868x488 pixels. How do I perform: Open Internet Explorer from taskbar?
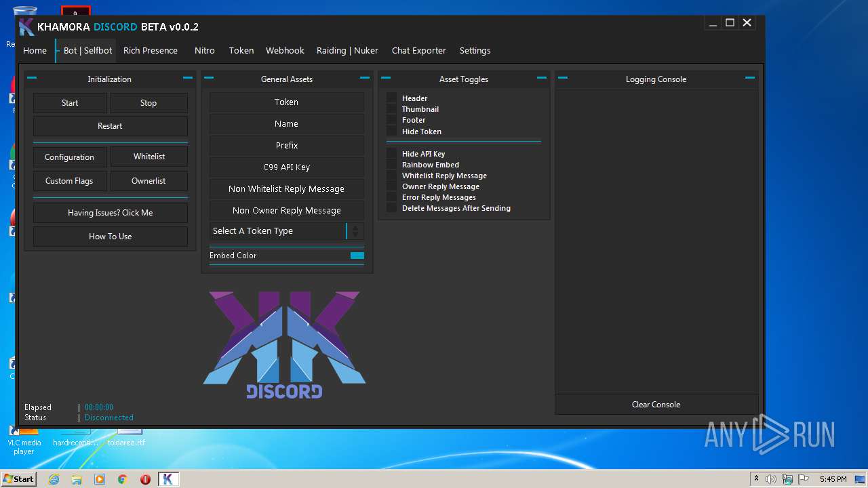pyautogui.click(x=54, y=479)
